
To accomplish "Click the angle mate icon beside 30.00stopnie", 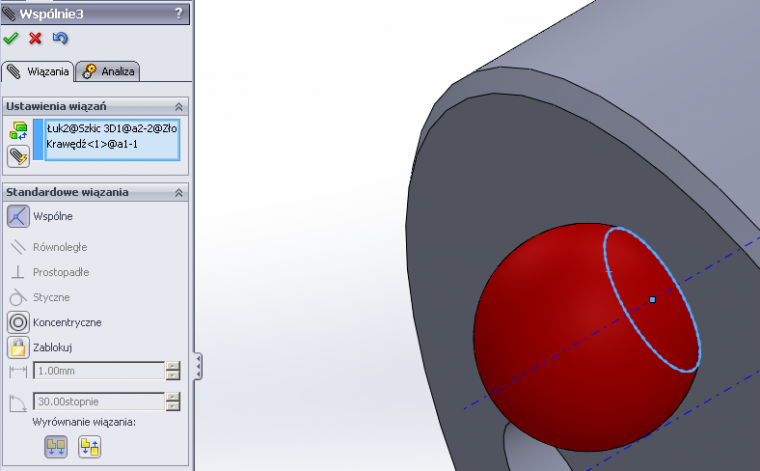I will coord(18,403).
